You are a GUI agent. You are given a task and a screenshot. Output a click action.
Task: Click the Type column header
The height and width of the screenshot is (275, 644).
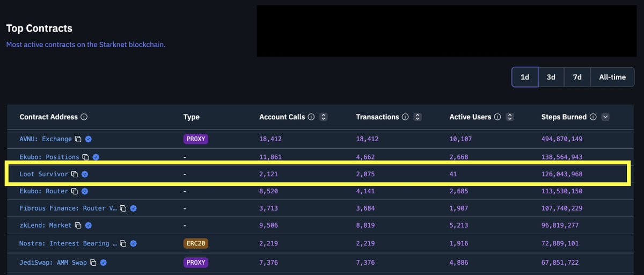192,117
